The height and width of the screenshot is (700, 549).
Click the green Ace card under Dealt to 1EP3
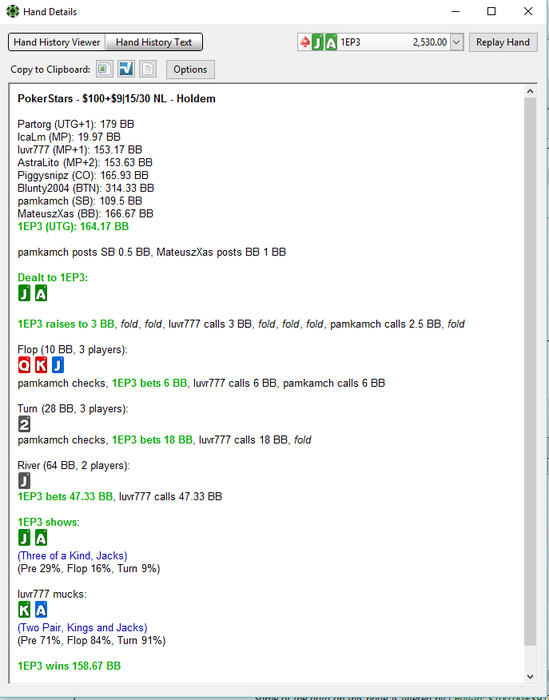pos(41,293)
